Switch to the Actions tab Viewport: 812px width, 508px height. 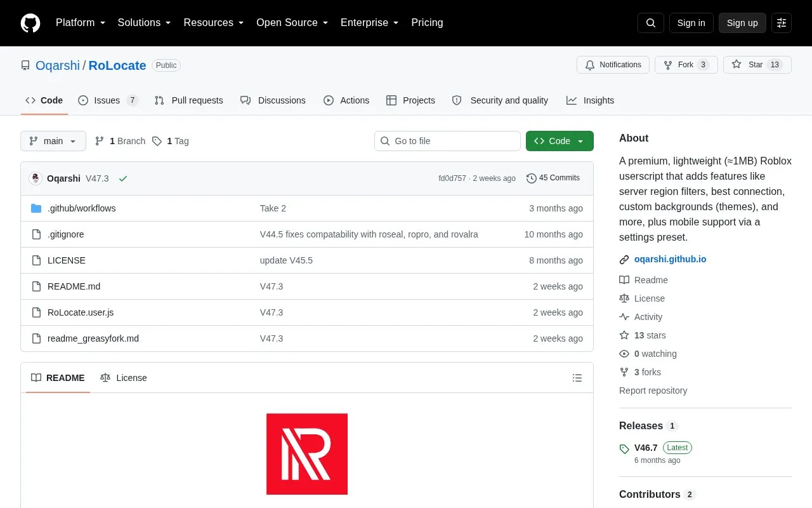(346, 100)
